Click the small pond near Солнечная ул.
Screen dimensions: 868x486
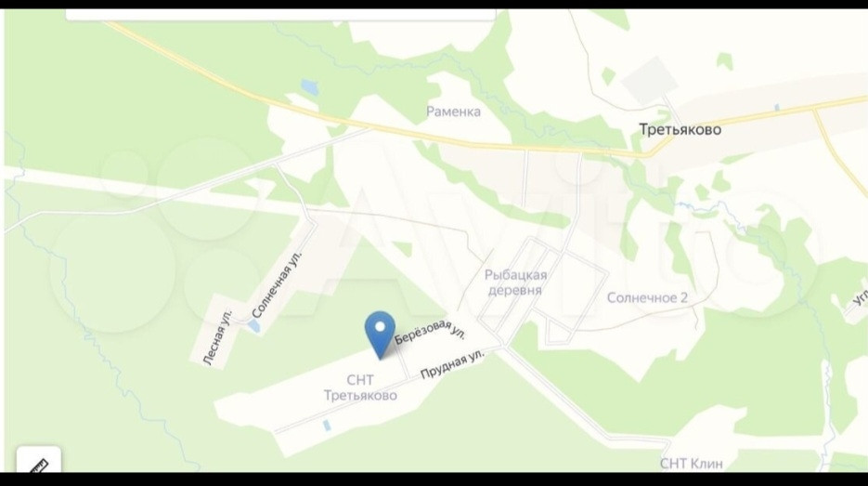tap(254, 326)
